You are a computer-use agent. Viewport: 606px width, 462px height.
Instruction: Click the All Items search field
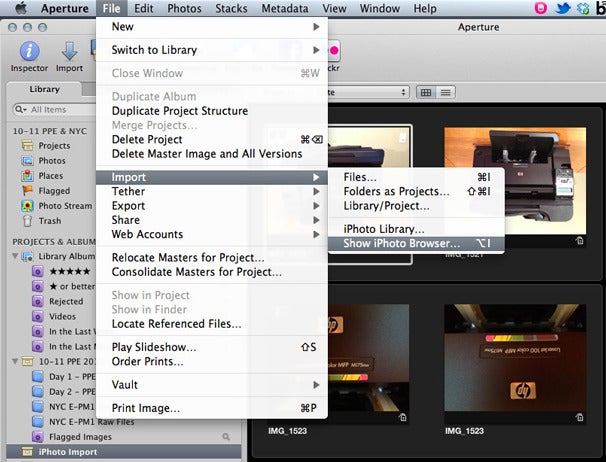pyautogui.click(x=54, y=109)
